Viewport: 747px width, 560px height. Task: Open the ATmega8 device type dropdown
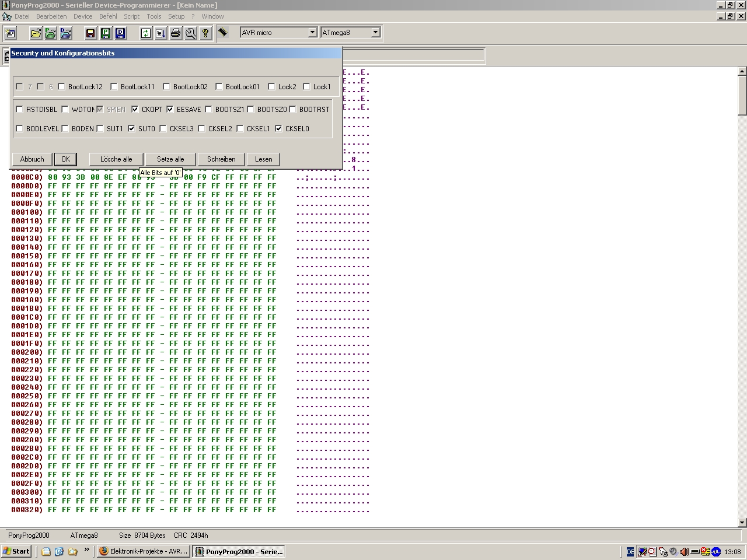tap(375, 33)
